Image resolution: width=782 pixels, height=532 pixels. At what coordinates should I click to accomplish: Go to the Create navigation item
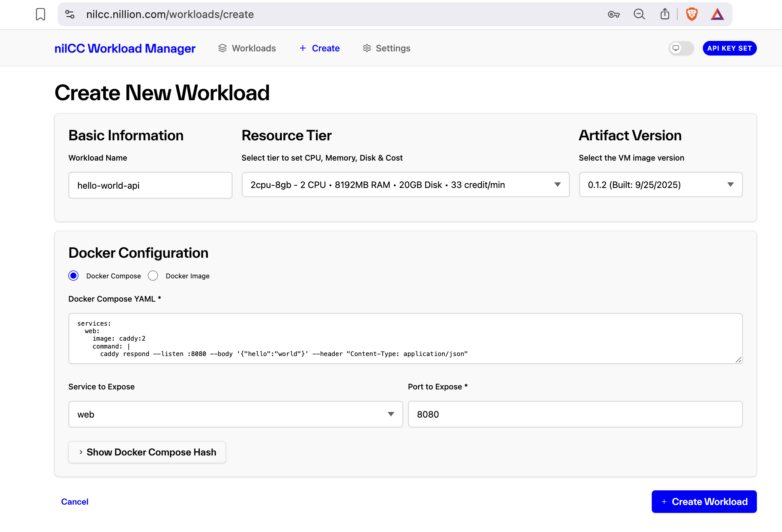(x=325, y=48)
